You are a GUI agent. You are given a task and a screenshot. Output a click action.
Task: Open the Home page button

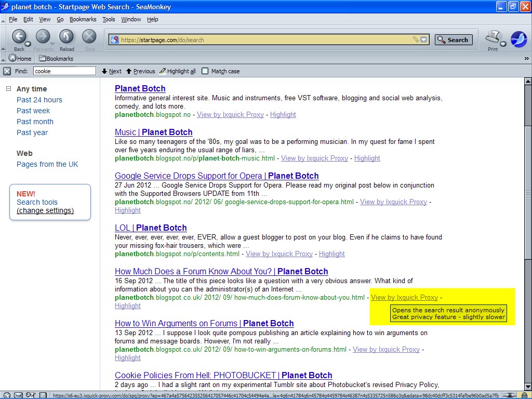(x=20, y=58)
